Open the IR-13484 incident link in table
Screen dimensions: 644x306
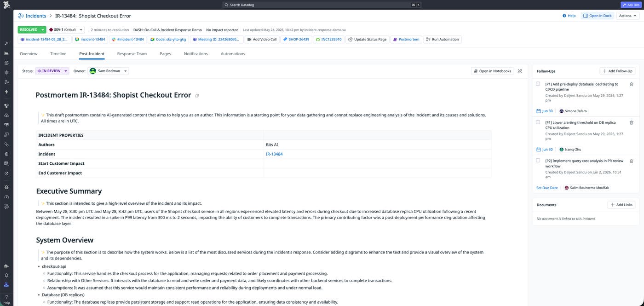(x=274, y=154)
